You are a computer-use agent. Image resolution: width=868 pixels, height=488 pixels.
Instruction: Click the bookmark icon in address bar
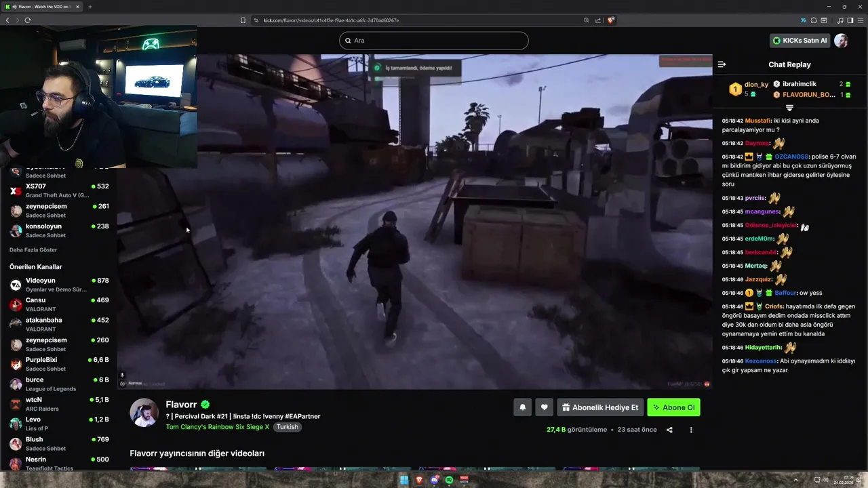click(x=243, y=20)
